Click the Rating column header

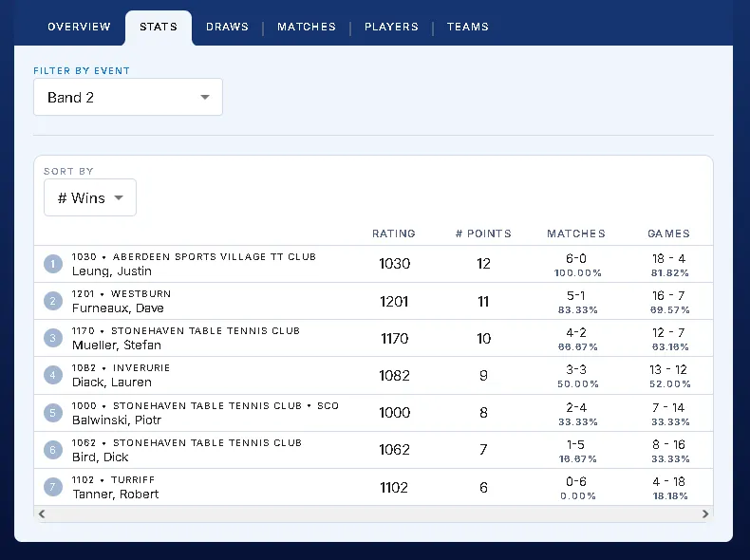(x=394, y=233)
